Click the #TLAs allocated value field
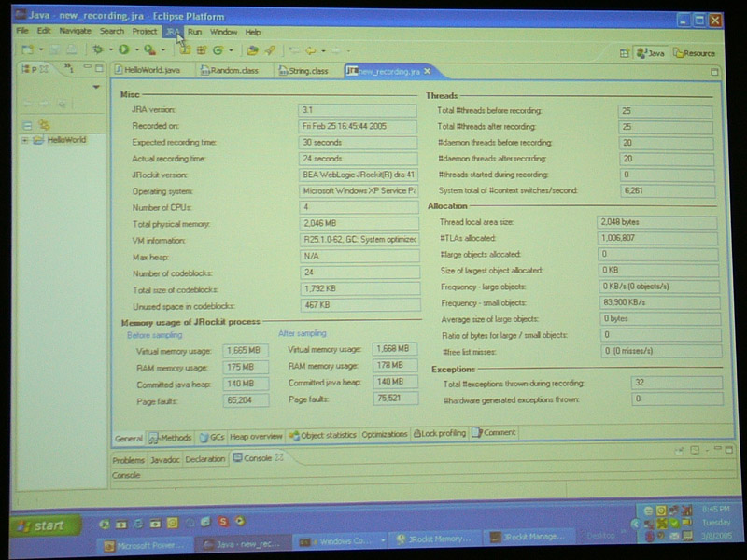 (x=658, y=238)
